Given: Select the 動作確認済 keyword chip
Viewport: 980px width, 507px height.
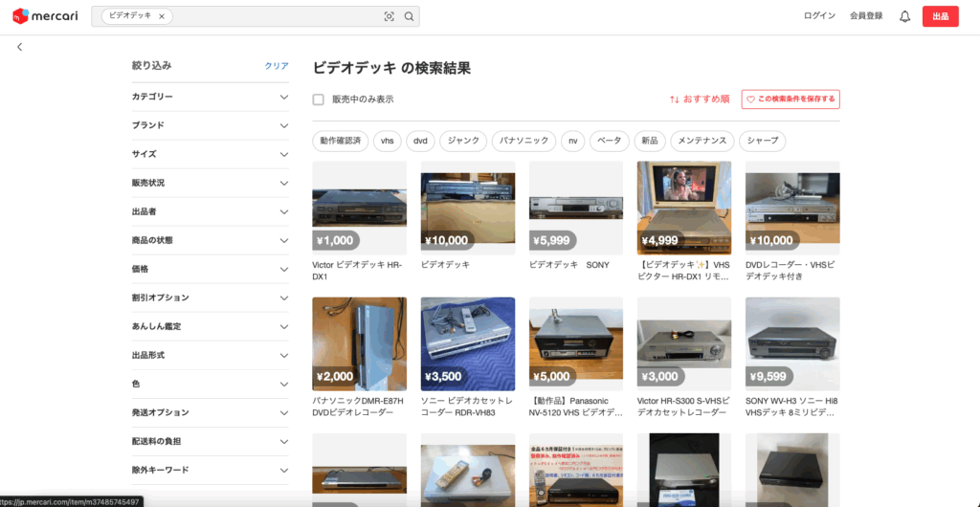Looking at the screenshot, I should [341, 142].
